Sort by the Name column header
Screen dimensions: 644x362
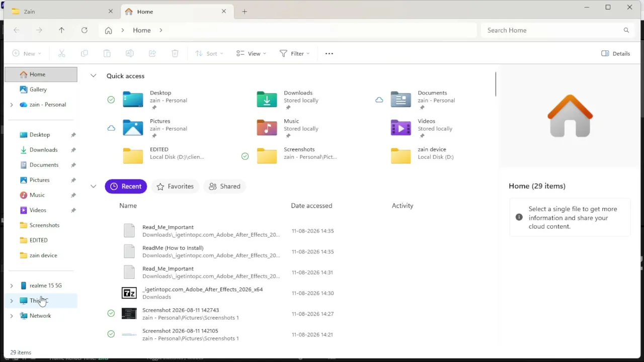point(128,206)
